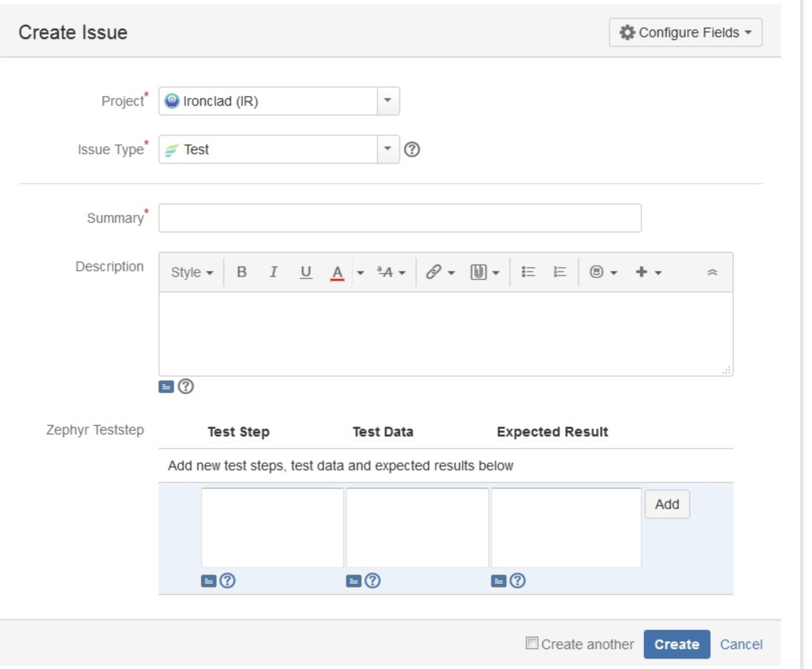Check the Create another checkbox
The height and width of the screenshot is (669, 812).
coord(532,643)
